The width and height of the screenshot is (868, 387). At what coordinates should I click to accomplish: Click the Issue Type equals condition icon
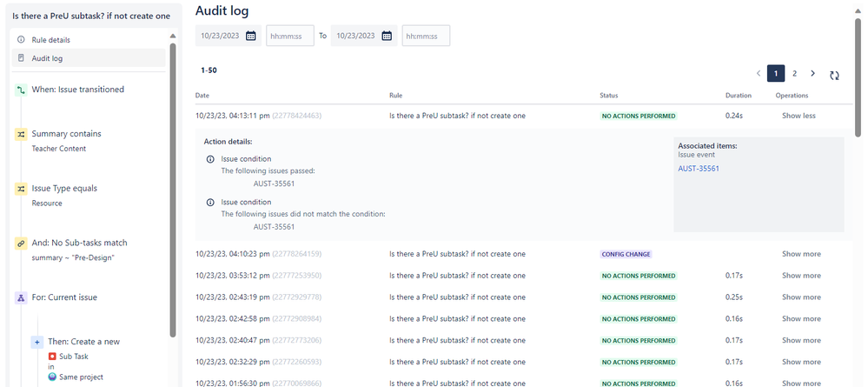click(21, 189)
